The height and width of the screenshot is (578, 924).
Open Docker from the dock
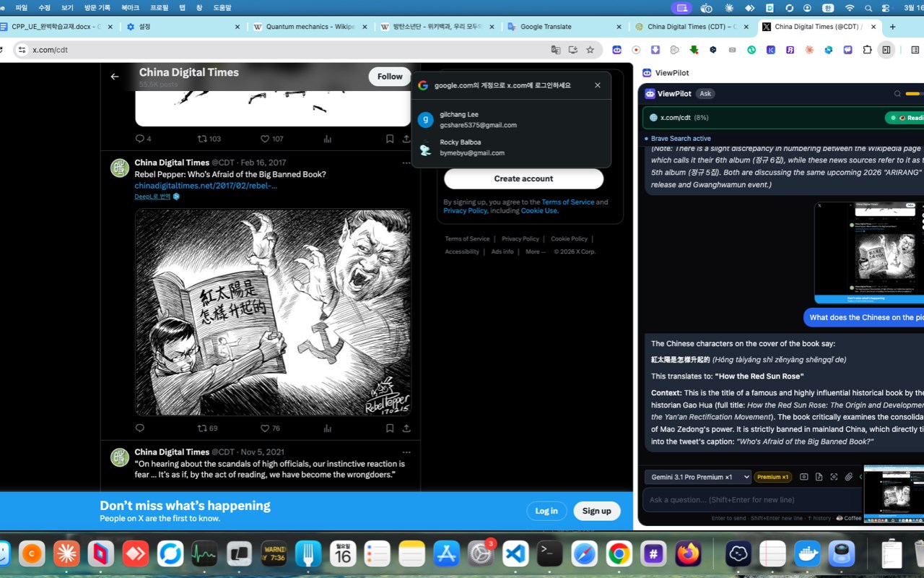[807, 554]
